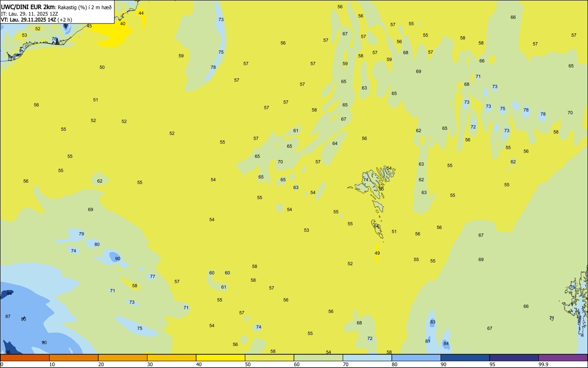Click the humidity value '44' on the map
This screenshot has width=588, height=368.
(141, 13)
